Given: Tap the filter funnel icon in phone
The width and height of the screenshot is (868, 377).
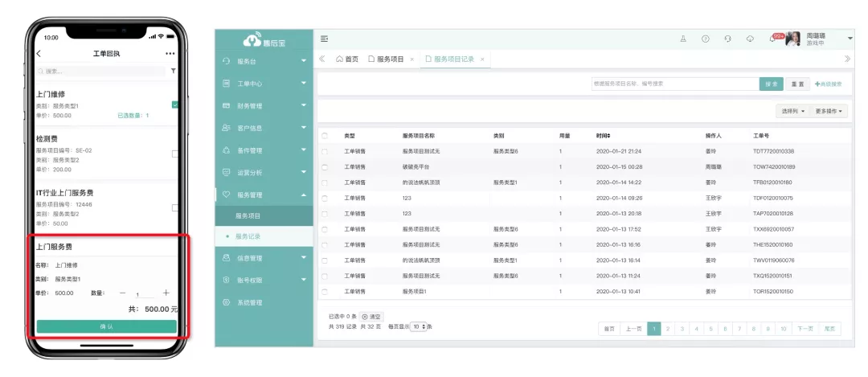Looking at the screenshot, I should [x=173, y=71].
